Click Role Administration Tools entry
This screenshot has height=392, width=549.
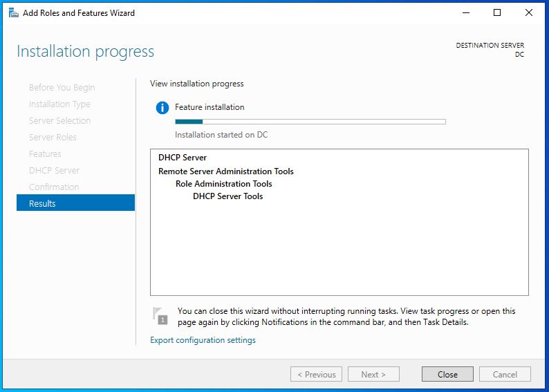click(x=224, y=184)
